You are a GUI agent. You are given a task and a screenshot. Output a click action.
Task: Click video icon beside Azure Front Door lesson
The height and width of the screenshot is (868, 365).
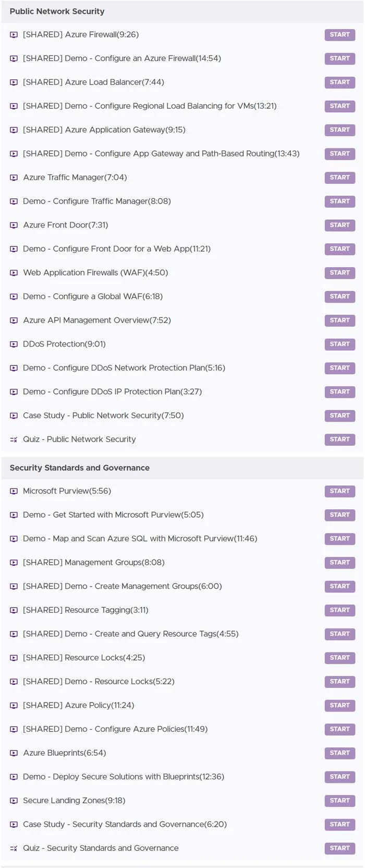coord(14,225)
